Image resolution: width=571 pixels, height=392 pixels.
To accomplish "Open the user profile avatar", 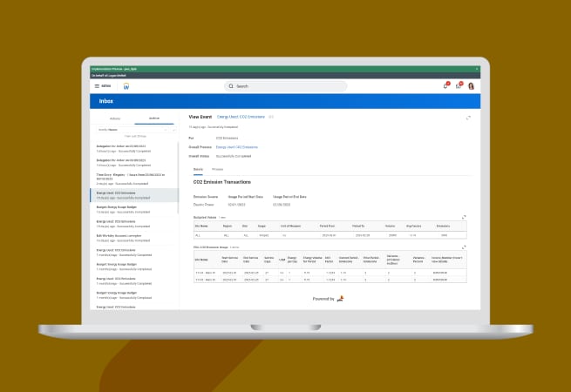I will pos(471,86).
